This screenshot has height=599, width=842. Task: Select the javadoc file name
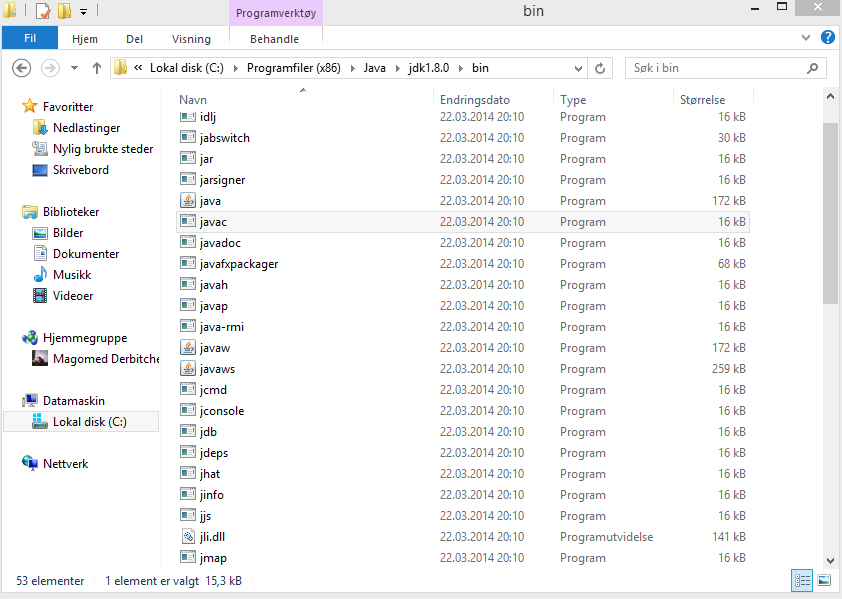pyautogui.click(x=220, y=243)
